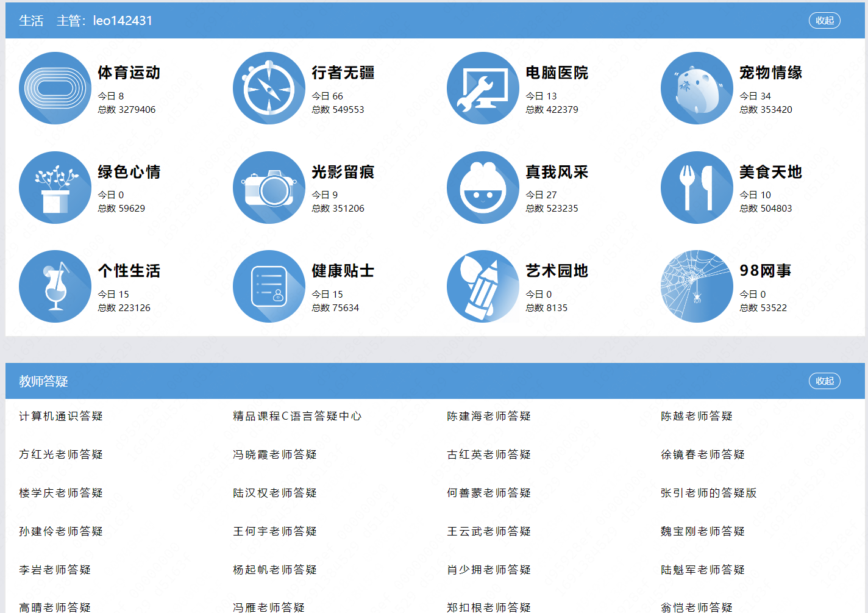Go to 计算机通识答疑 forum
Screen dimensions: 868x613
click(x=61, y=416)
